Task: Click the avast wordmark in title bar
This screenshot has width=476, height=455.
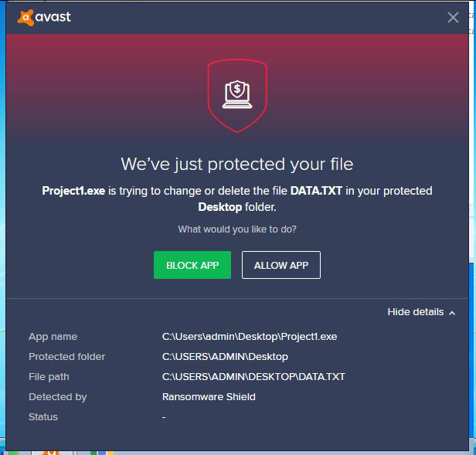Action: (53, 17)
